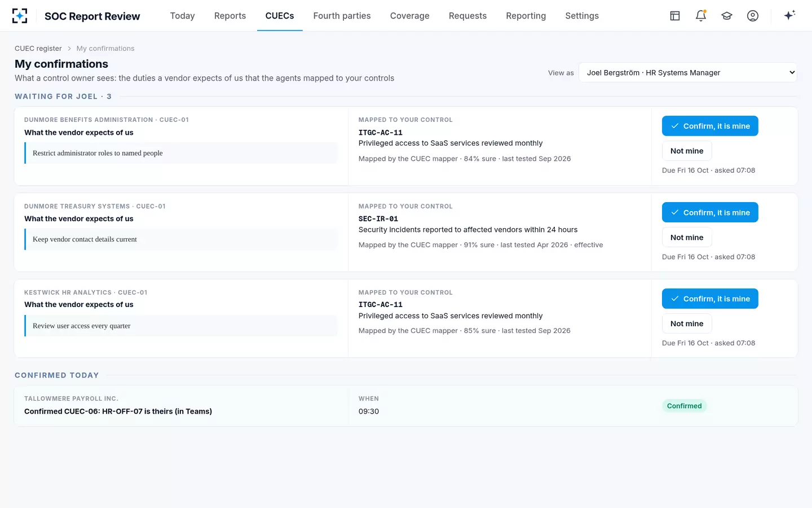Switch to the Reporting tab

(526, 16)
